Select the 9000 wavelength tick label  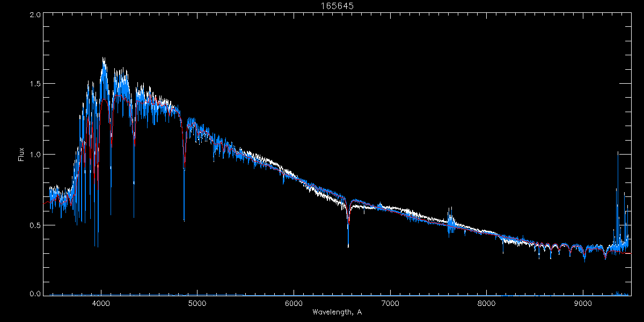pos(583,303)
